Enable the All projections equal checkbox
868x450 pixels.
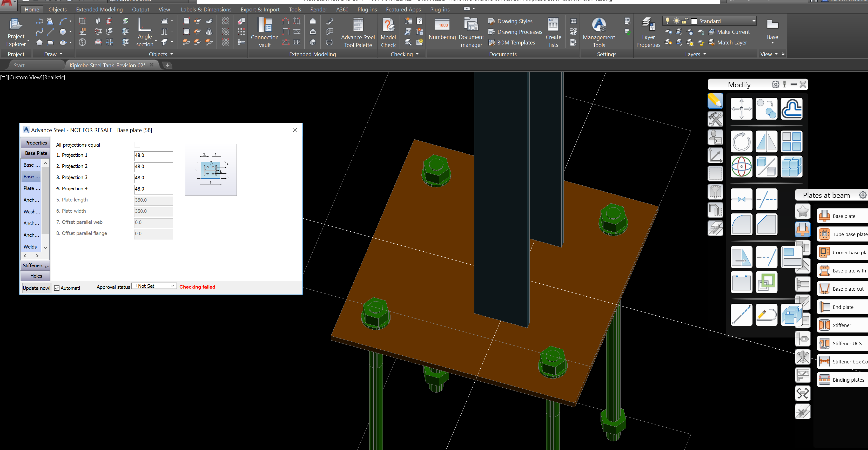click(137, 144)
